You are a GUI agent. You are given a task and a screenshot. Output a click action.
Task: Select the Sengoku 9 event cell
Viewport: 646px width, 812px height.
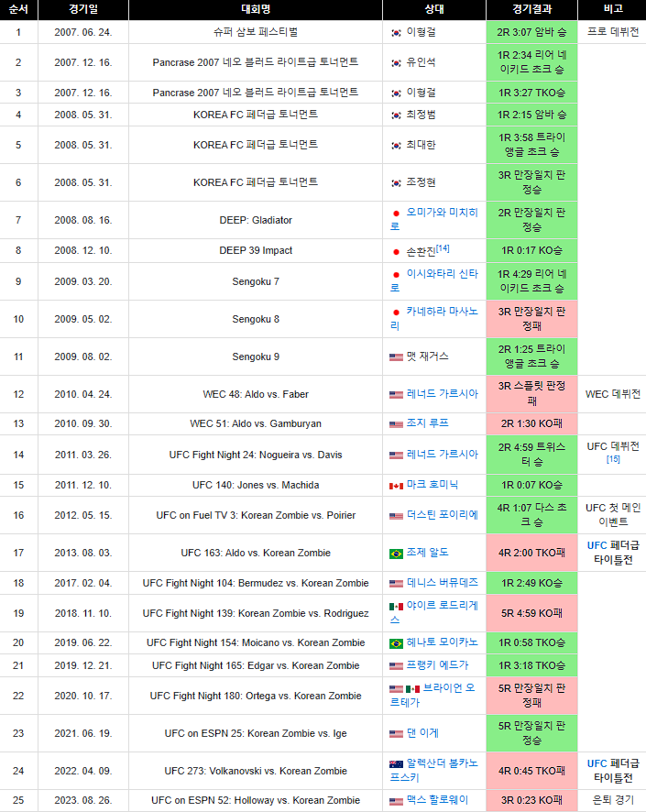pyautogui.click(x=256, y=357)
